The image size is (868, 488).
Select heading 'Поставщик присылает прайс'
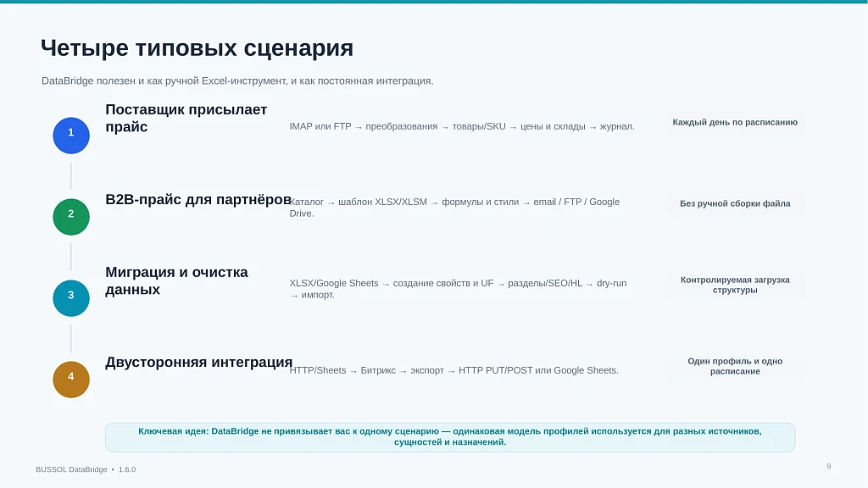tap(186, 118)
